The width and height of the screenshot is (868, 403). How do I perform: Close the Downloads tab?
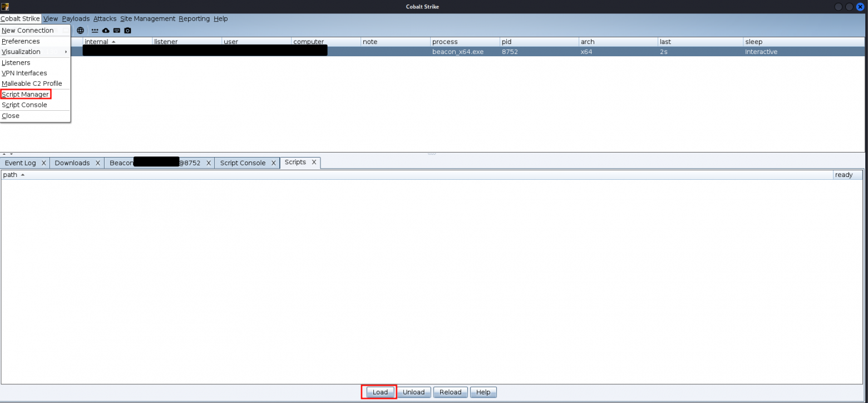pyautogui.click(x=98, y=163)
